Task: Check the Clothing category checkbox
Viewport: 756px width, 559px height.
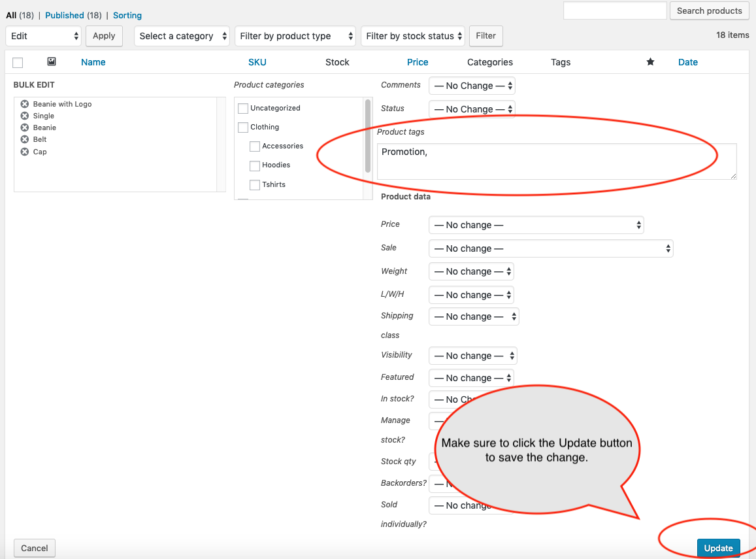Action: pyautogui.click(x=243, y=127)
